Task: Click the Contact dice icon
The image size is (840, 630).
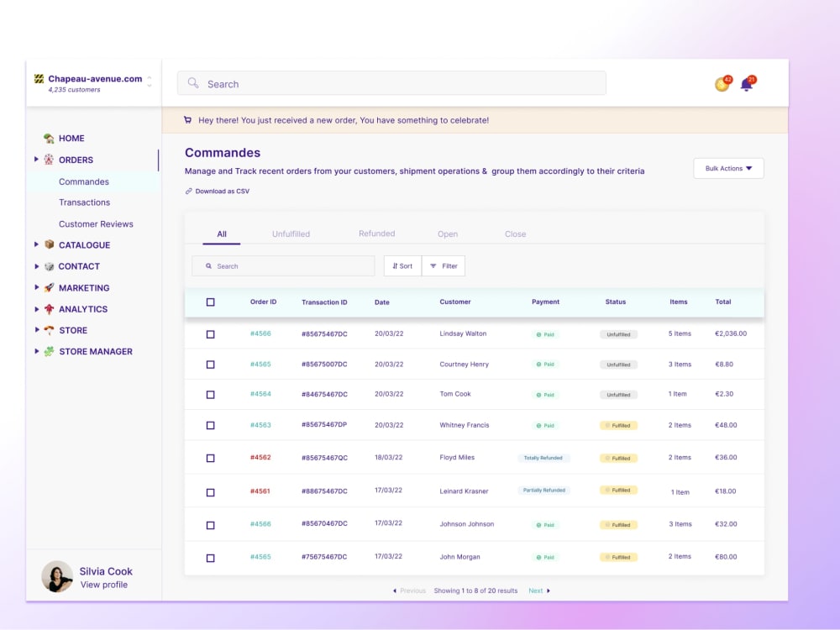Action: pos(50,266)
